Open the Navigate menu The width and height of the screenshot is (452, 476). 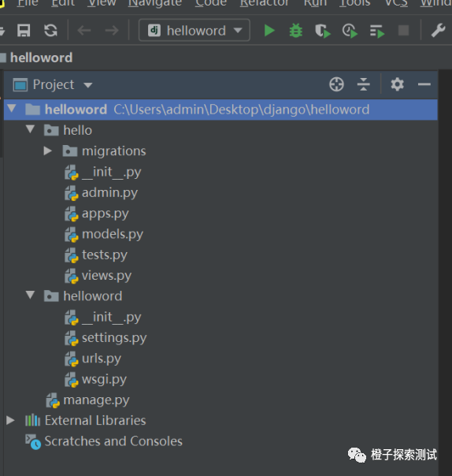155,3
